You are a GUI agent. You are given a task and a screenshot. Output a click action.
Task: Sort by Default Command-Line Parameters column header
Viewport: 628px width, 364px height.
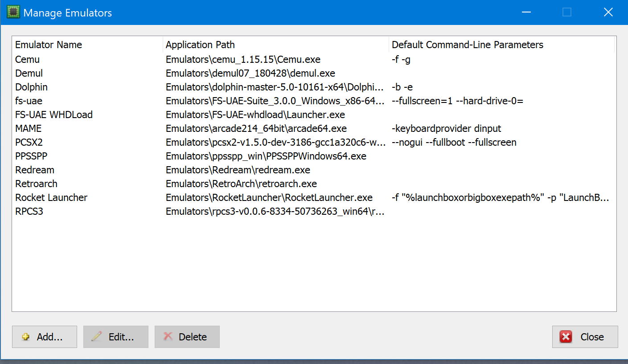coord(501,45)
